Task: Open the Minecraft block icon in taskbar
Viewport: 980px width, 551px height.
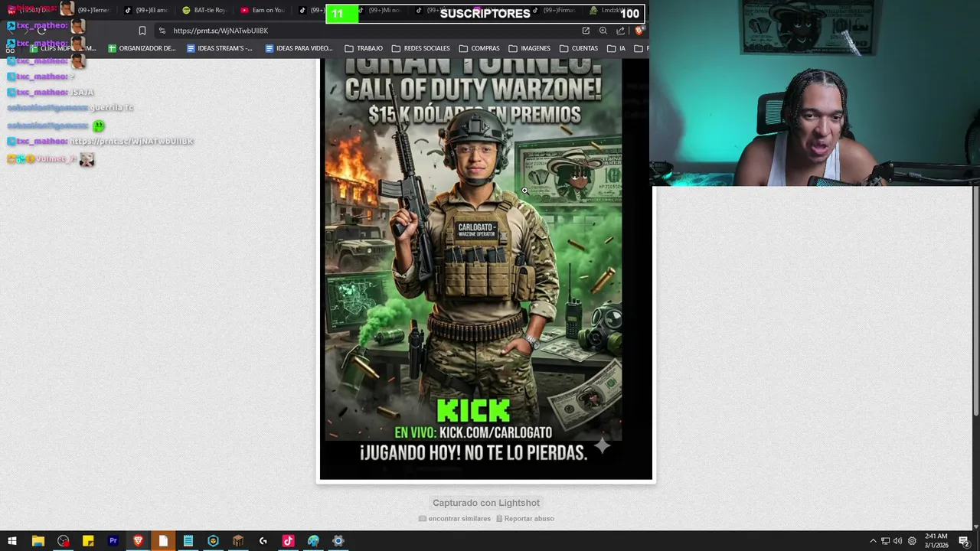Action: [x=238, y=541]
